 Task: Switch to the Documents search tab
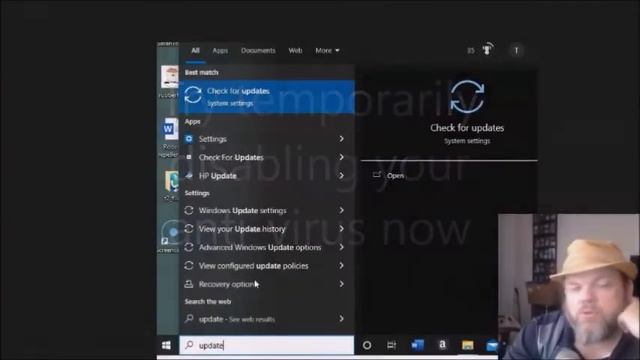pos(258,51)
